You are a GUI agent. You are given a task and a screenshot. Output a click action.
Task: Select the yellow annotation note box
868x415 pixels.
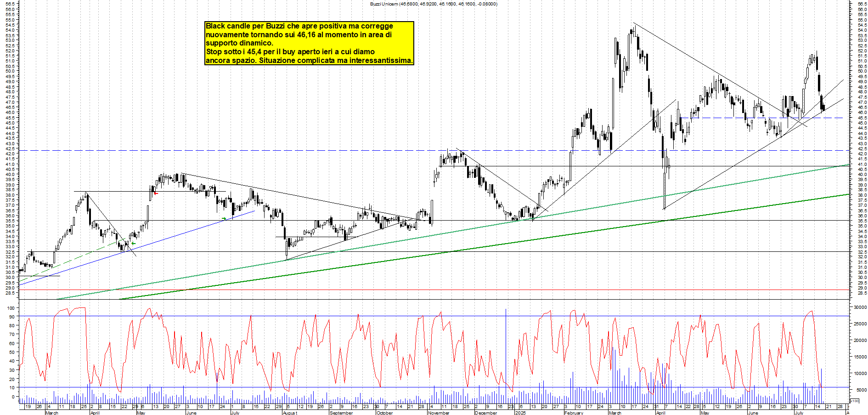309,43
